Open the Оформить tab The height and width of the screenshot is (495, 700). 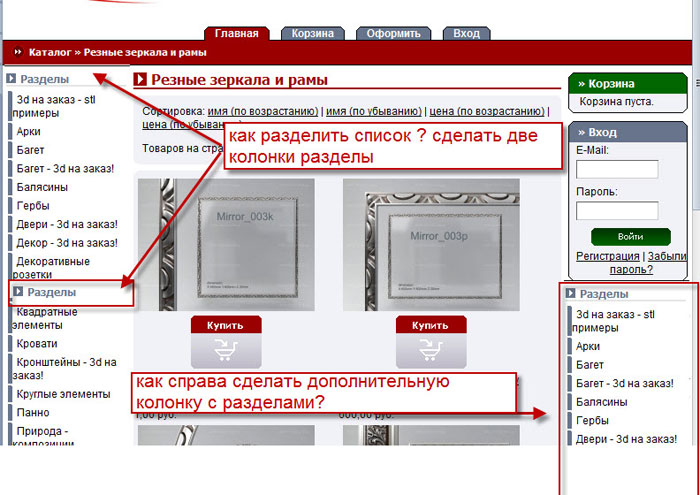(x=393, y=33)
